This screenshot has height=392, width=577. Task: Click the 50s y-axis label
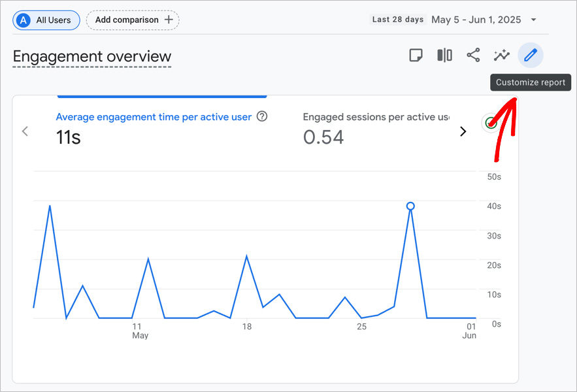494,176
